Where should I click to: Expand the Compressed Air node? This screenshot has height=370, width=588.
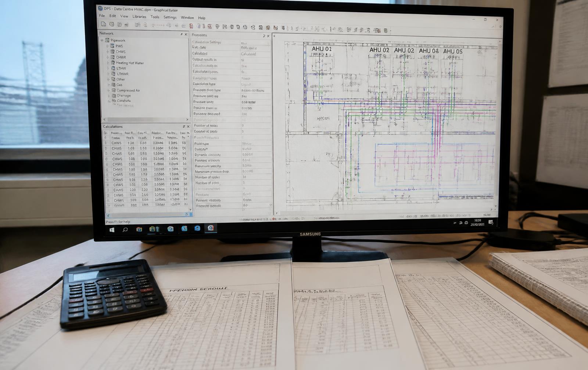[x=109, y=90]
